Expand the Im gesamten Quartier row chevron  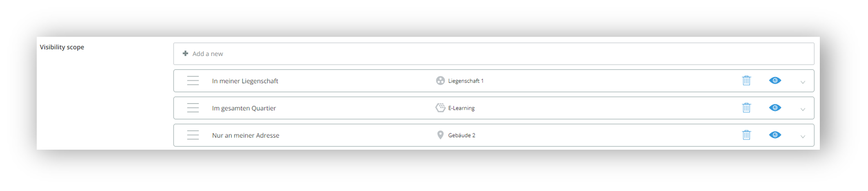(x=803, y=110)
